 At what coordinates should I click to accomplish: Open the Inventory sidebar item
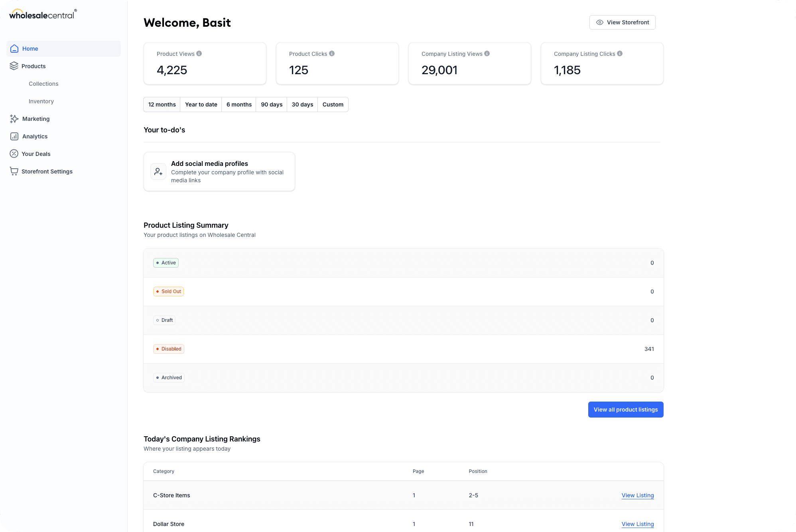coord(41,101)
